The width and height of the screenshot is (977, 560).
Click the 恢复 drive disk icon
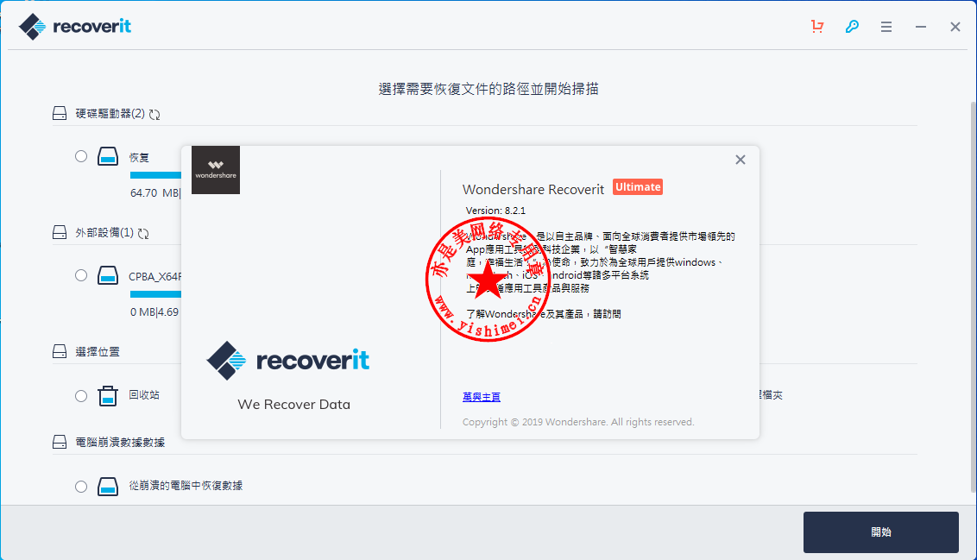(x=108, y=156)
